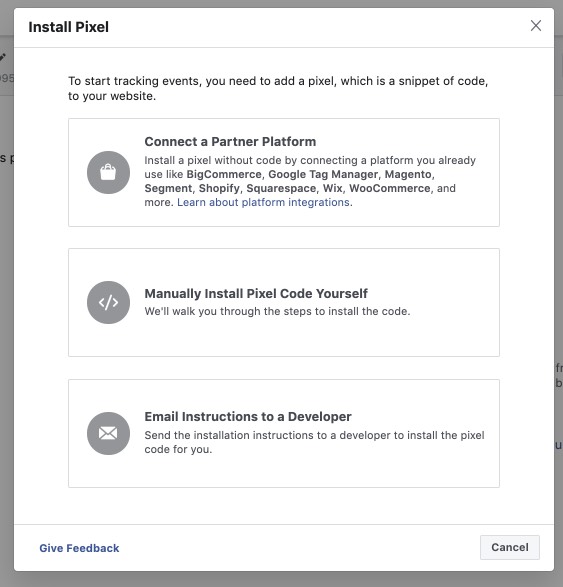
Task: Open Learn about platform integrations link
Action: coord(264,202)
